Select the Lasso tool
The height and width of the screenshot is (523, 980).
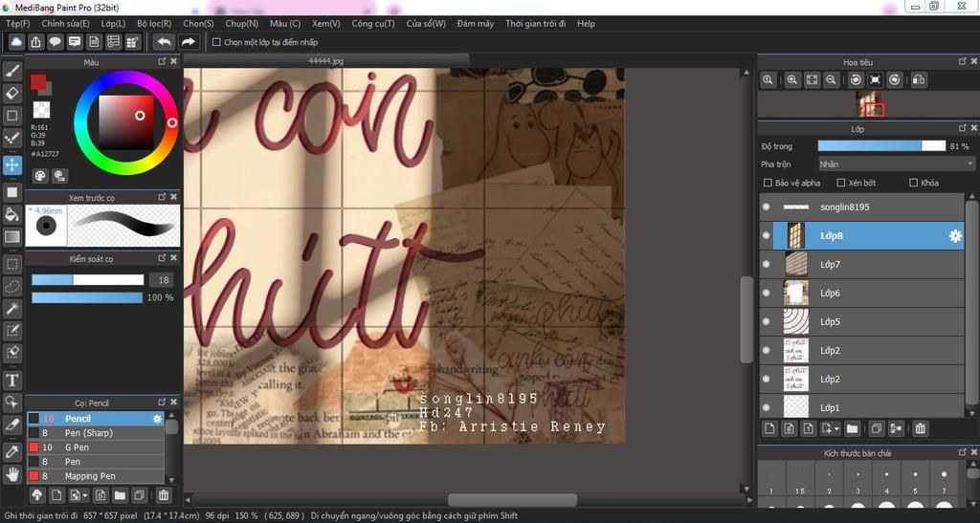[11, 287]
